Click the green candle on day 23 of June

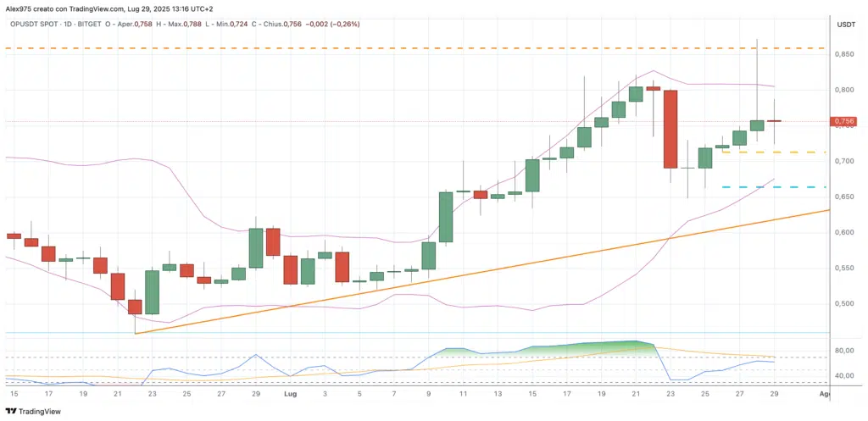[x=152, y=291]
